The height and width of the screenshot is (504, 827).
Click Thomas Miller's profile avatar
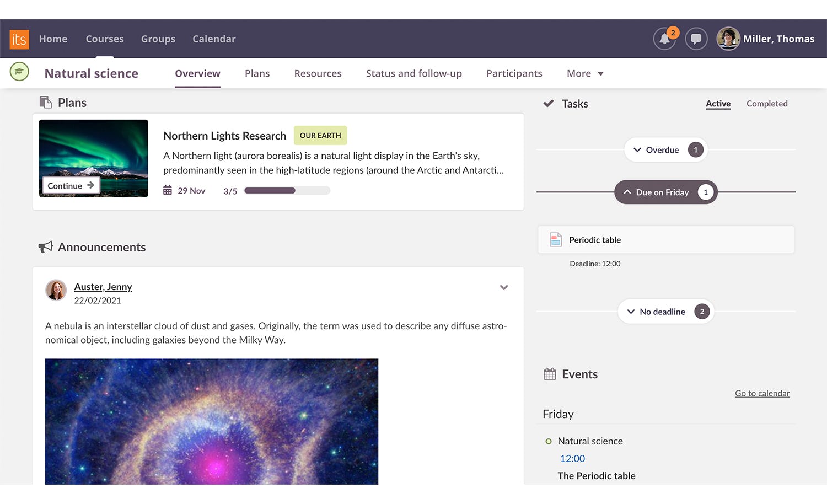[x=728, y=39]
